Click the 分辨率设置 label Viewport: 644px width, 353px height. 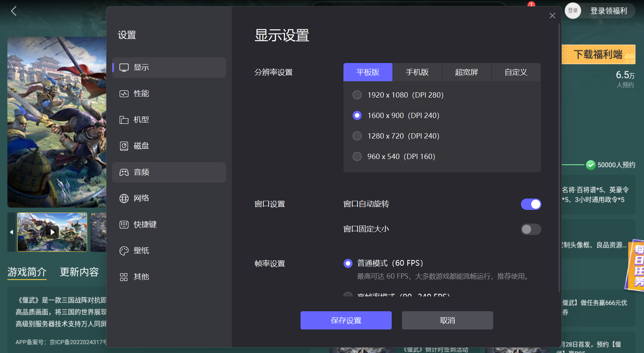click(274, 72)
